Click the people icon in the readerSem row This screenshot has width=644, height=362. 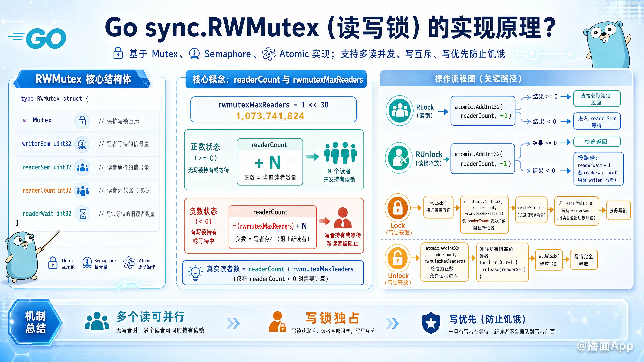point(82,167)
